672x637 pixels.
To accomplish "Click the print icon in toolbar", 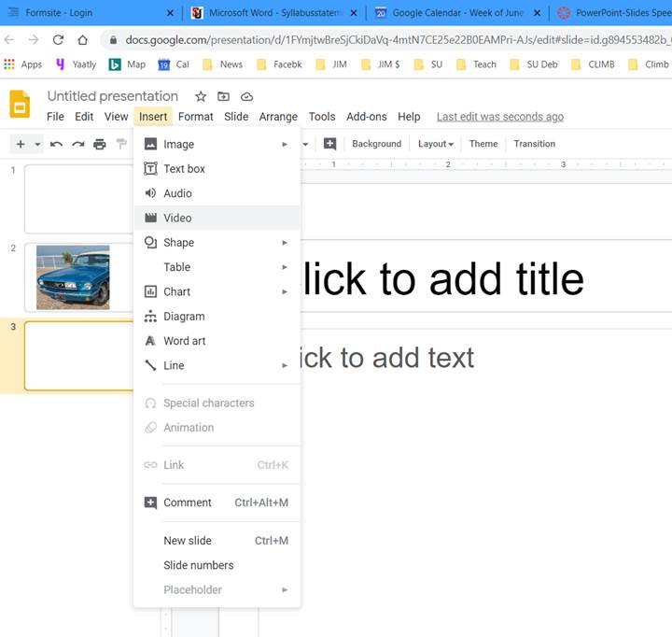I will tap(100, 144).
